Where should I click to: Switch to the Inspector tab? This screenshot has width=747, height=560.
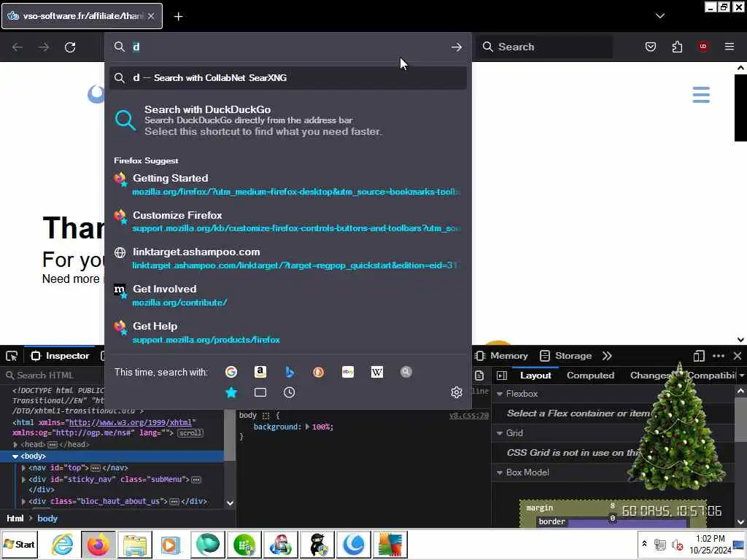(x=60, y=356)
